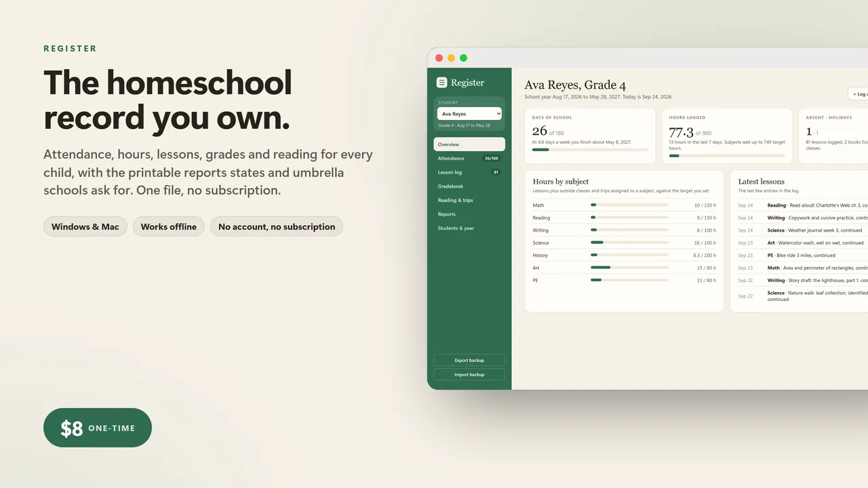Open Students & year settings
This screenshot has width=868, height=488.
coord(469,228)
